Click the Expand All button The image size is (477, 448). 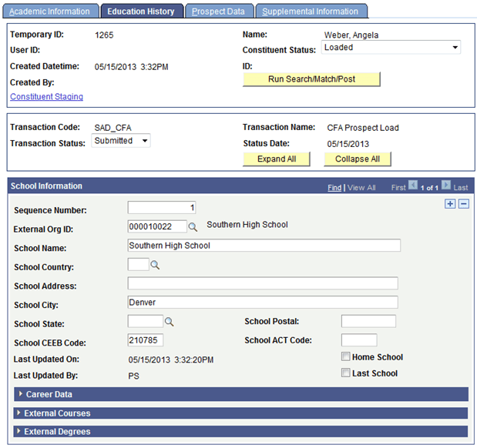pos(277,159)
